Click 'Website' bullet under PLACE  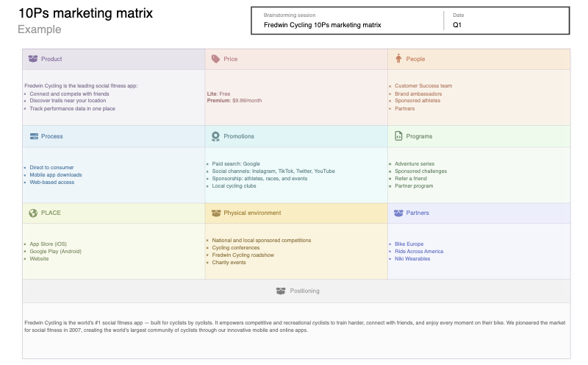pyautogui.click(x=39, y=259)
